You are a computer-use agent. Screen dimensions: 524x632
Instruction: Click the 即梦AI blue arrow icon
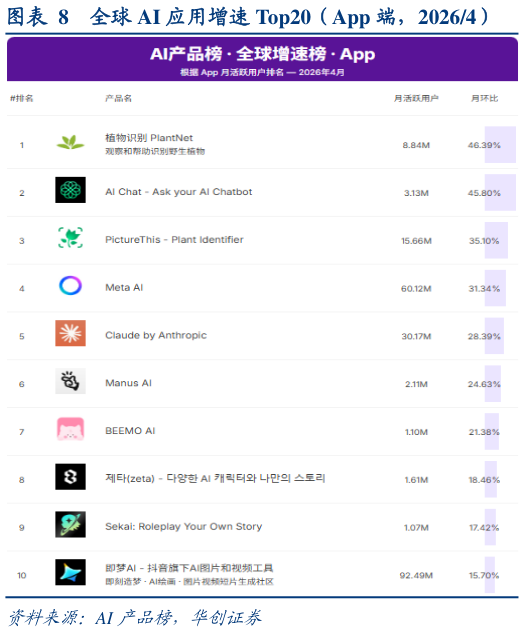(71, 572)
